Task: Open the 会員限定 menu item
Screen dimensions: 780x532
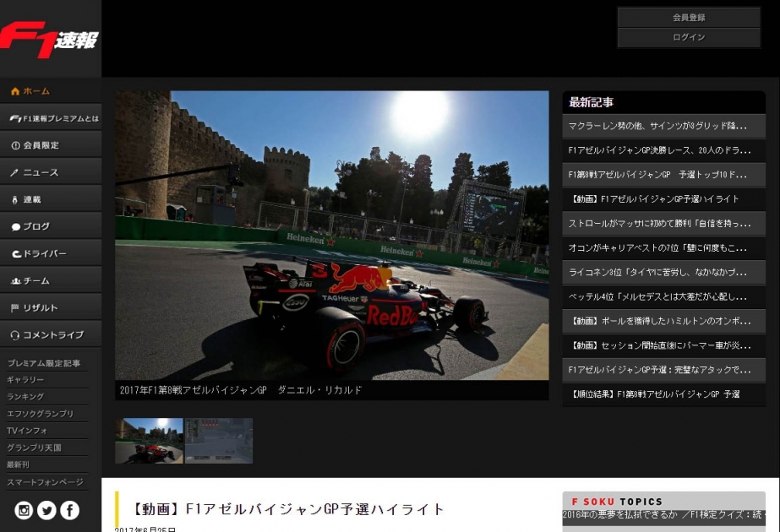Action: (x=41, y=146)
